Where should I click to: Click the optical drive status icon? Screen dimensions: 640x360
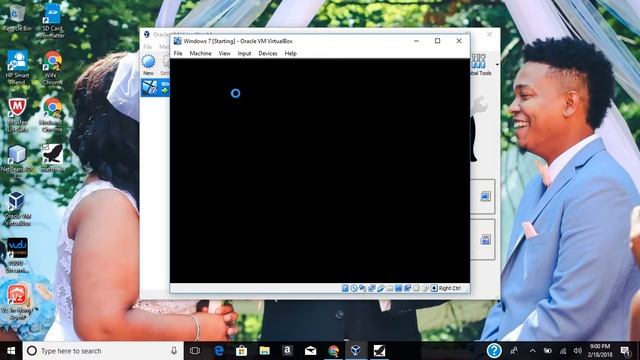354,288
